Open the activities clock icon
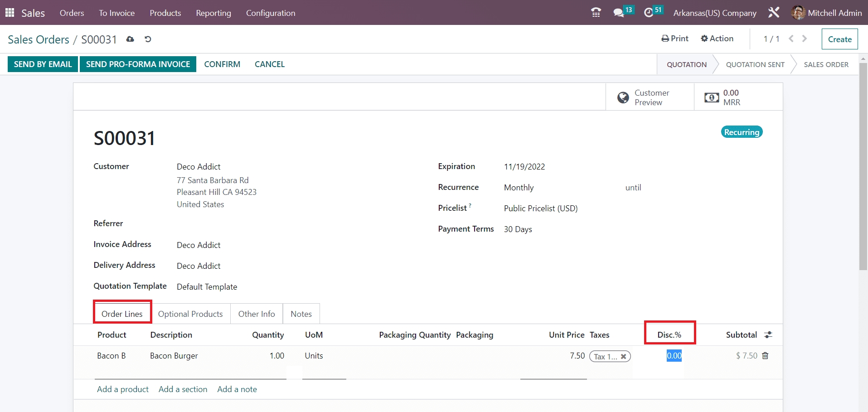Image resolution: width=868 pixels, height=412 pixels. point(649,13)
